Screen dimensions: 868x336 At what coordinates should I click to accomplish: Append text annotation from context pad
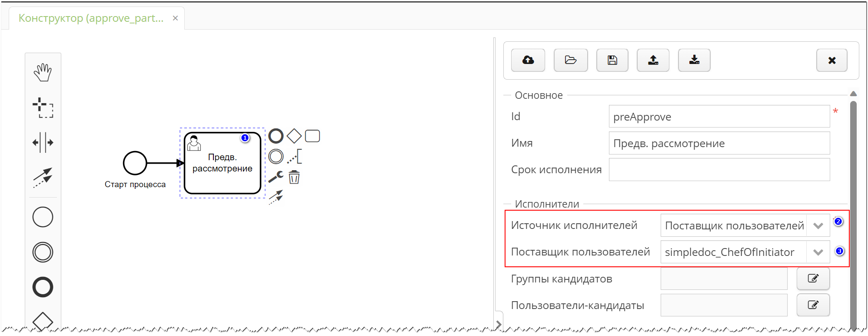[x=294, y=156]
